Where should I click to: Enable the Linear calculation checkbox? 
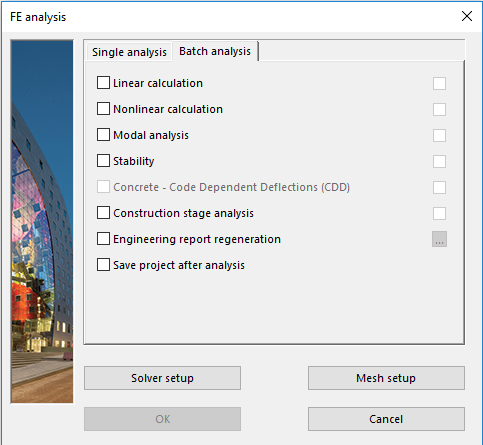click(103, 83)
